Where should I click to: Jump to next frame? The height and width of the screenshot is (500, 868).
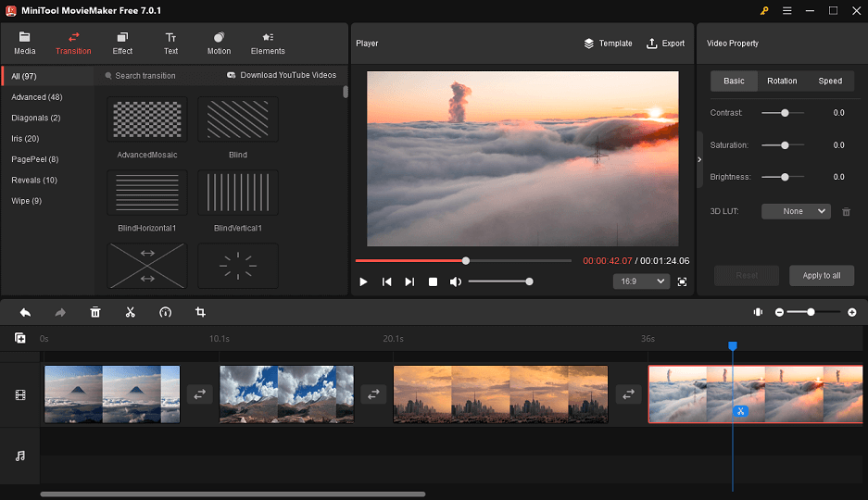409,281
